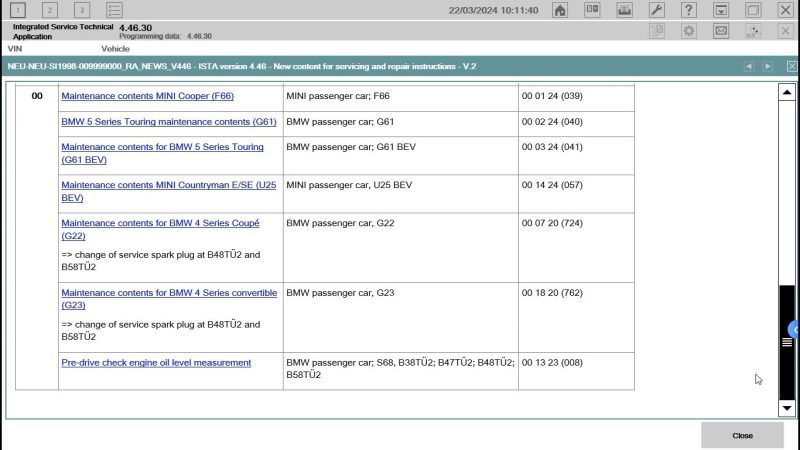Image resolution: width=800 pixels, height=450 pixels.
Task: Click the window restore icon
Action: (753, 10)
